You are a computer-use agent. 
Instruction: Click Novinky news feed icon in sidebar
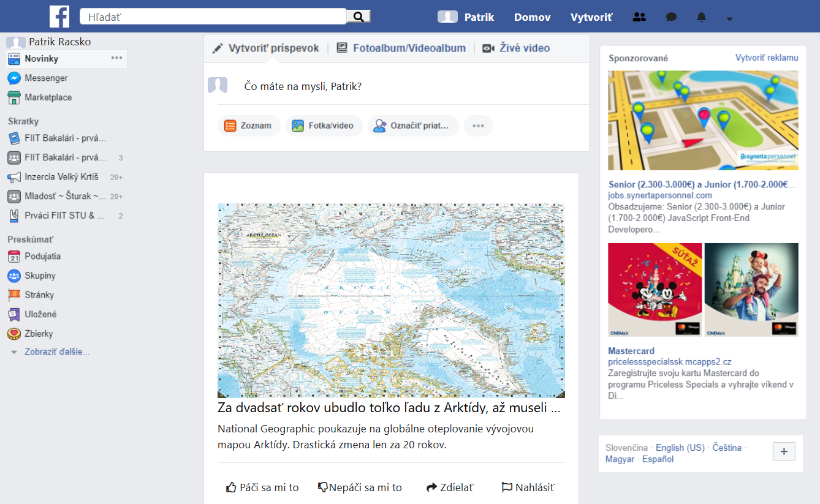click(14, 59)
